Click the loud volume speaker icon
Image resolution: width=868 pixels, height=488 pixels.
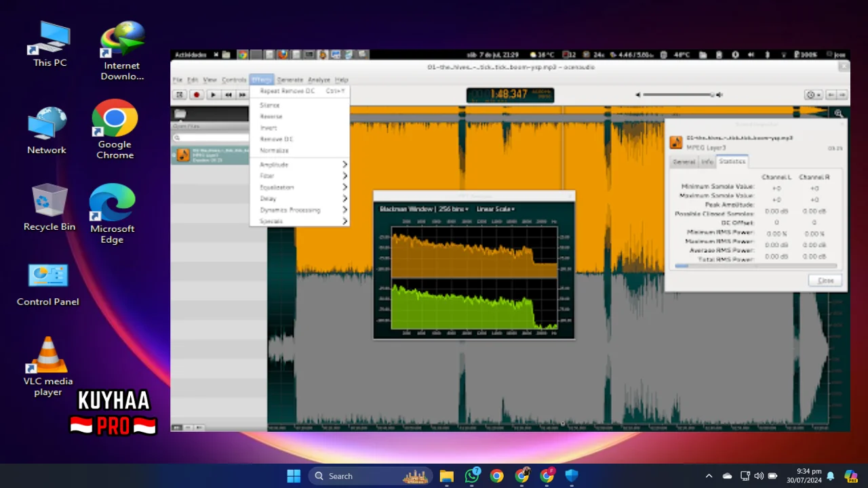click(720, 95)
